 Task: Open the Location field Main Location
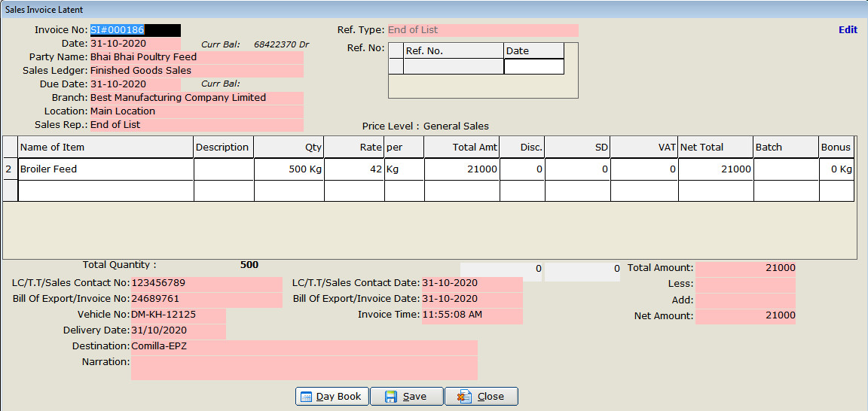pos(196,111)
